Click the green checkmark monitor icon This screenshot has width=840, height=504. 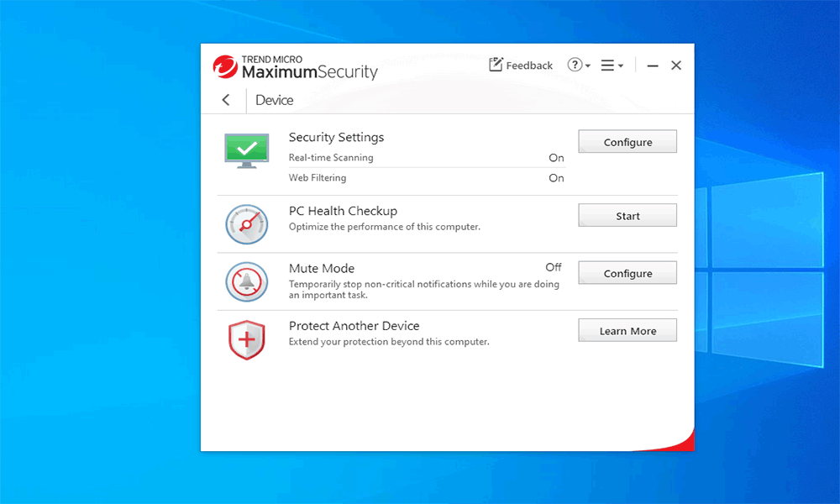[x=246, y=150]
